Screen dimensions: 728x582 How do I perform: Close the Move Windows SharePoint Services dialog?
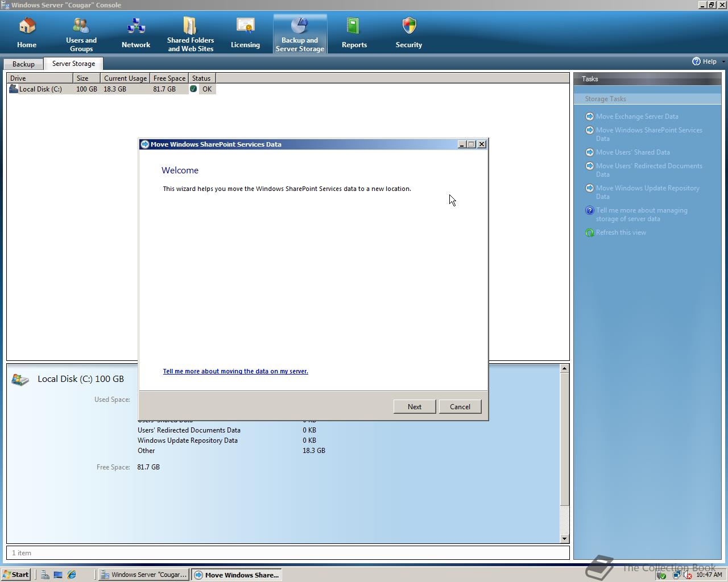coord(482,144)
